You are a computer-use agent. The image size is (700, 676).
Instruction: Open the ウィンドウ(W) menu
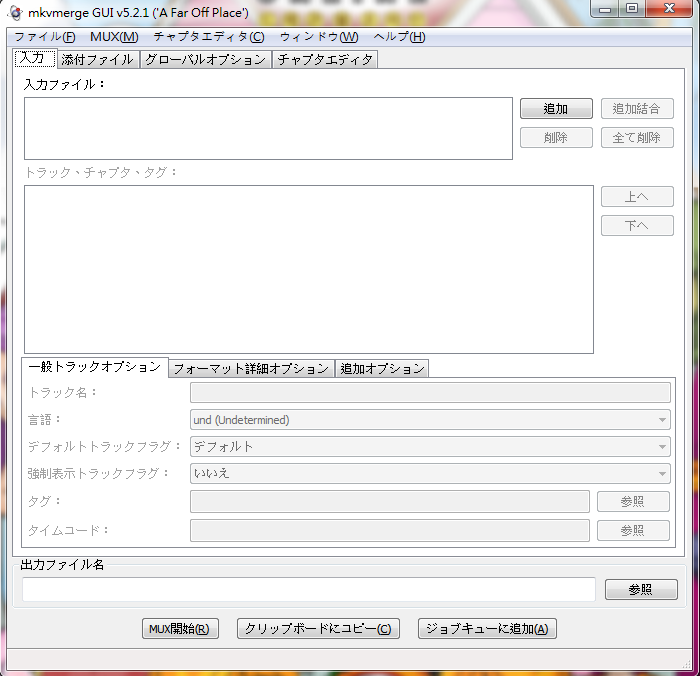(x=319, y=37)
